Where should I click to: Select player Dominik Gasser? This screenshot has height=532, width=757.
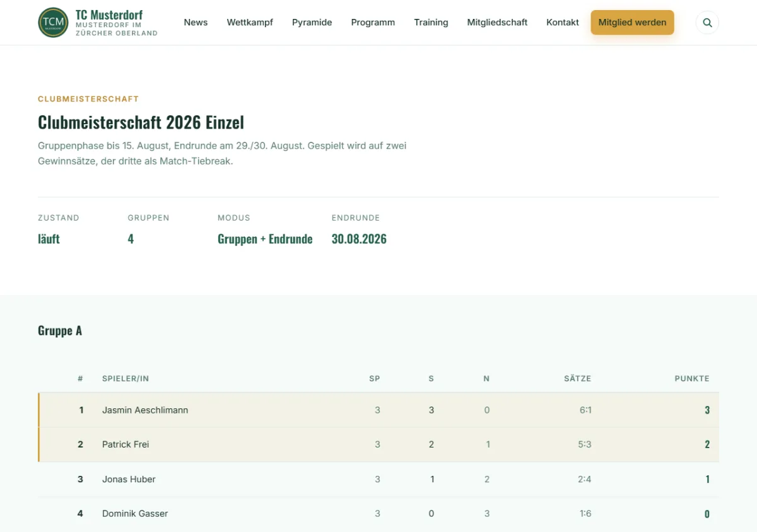pyautogui.click(x=135, y=514)
